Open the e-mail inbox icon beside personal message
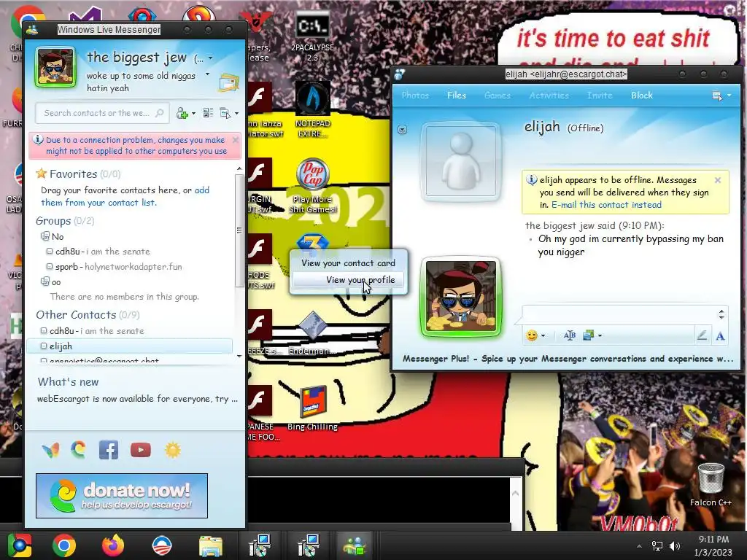 tap(228, 83)
